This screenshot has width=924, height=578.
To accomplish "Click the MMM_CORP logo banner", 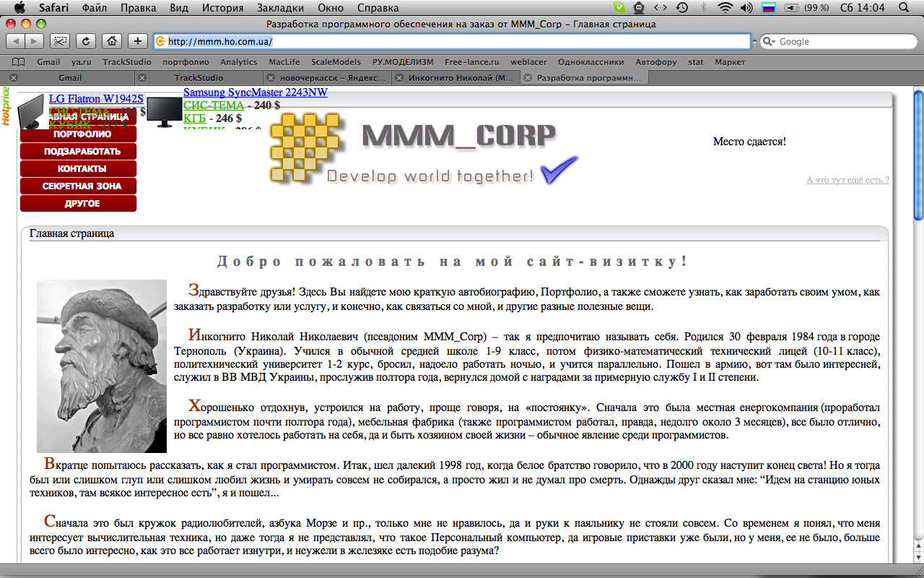I will [424, 148].
